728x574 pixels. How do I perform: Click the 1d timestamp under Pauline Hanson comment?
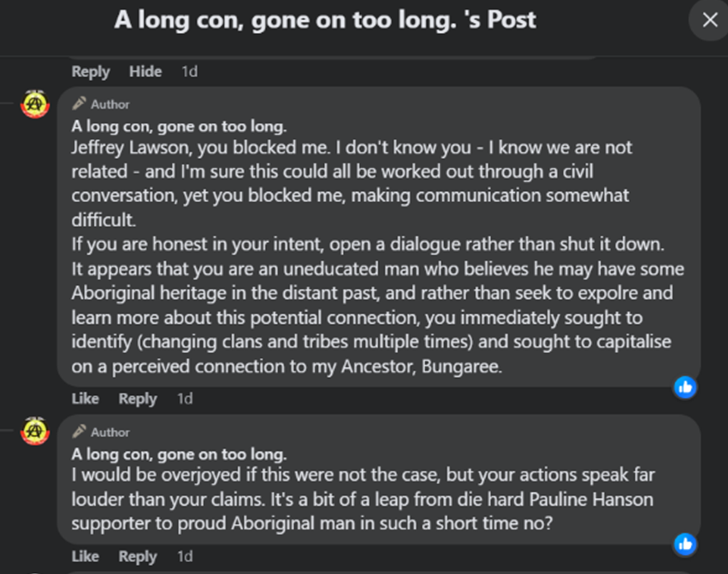(x=185, y=556)
